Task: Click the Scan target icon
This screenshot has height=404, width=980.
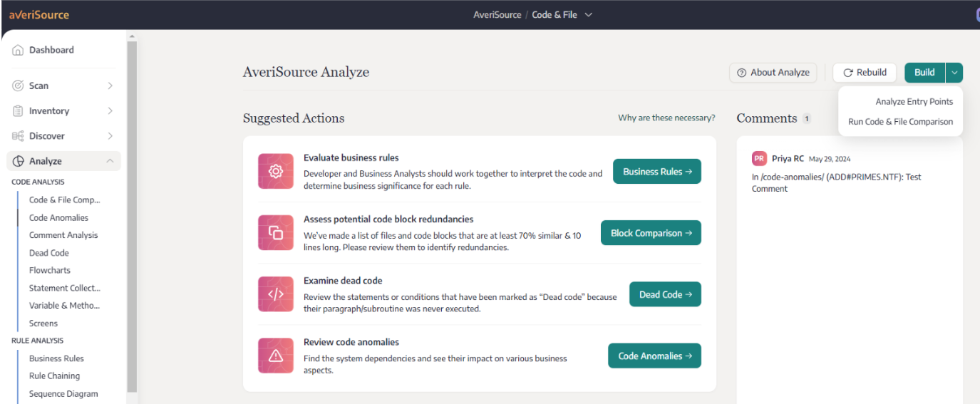Action: 18,86
